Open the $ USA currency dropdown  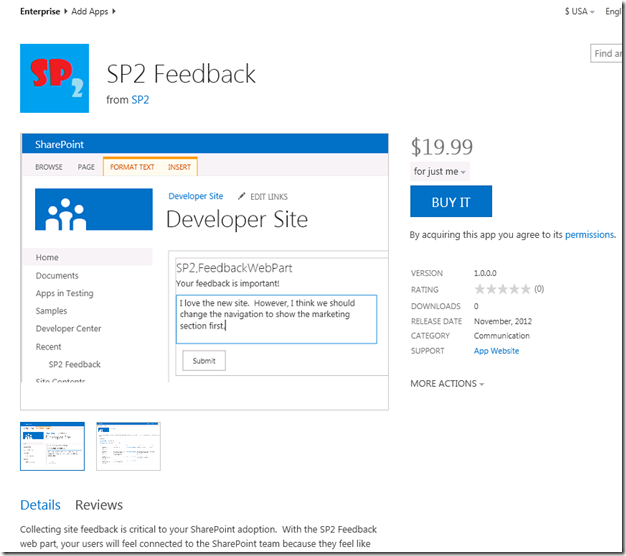click(x=579, y=12)
